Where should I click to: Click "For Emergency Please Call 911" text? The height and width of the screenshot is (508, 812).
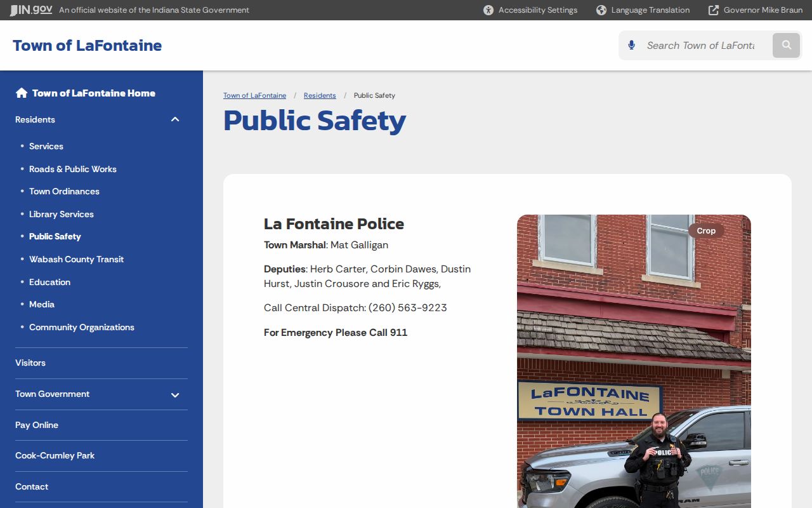click(x=336, y=333)
